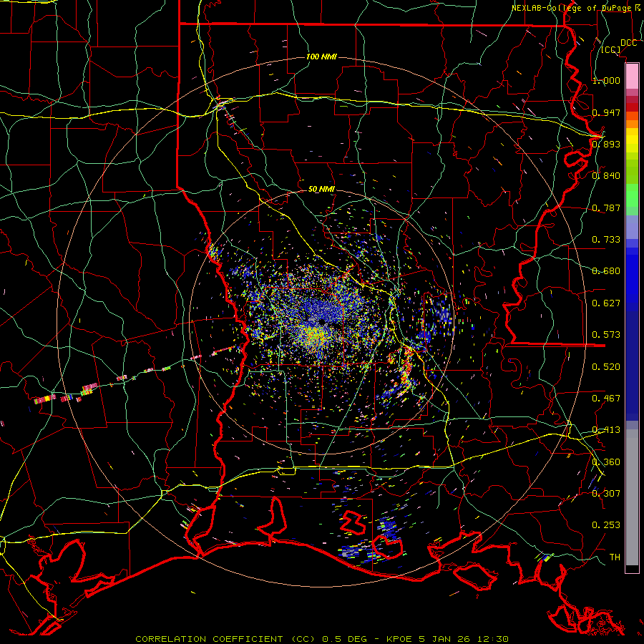Screen dimensions: 644x644
Task: Click the 0.627 scale value
Action: (x=606, y=303)
